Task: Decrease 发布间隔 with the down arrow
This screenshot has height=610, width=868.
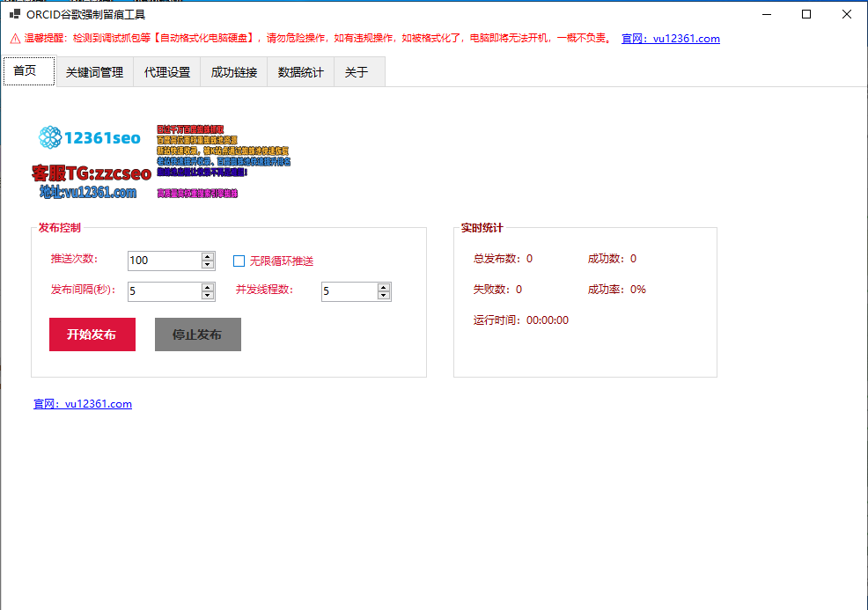Action: tap(208, 296)
